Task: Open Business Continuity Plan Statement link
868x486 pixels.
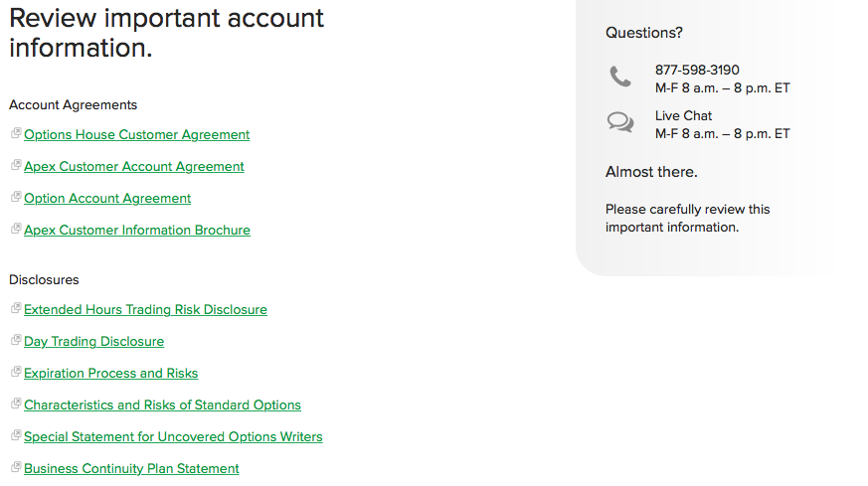Action: click(131, 469)
